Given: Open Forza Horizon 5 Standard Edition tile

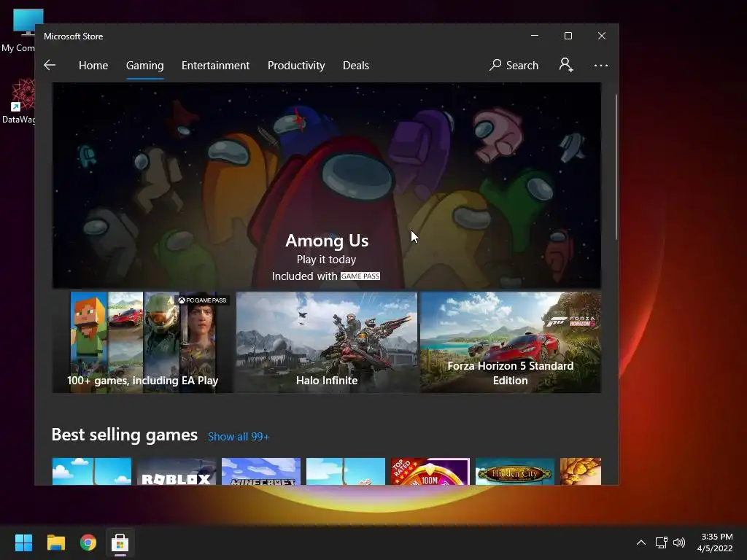Looking at the screenshot, I should tap(510, 343).
